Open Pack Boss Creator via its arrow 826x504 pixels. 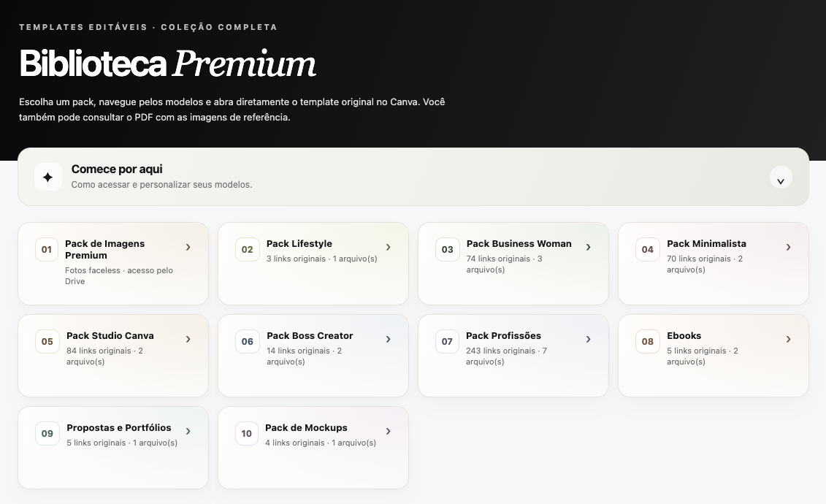click(x=389, y=339)
